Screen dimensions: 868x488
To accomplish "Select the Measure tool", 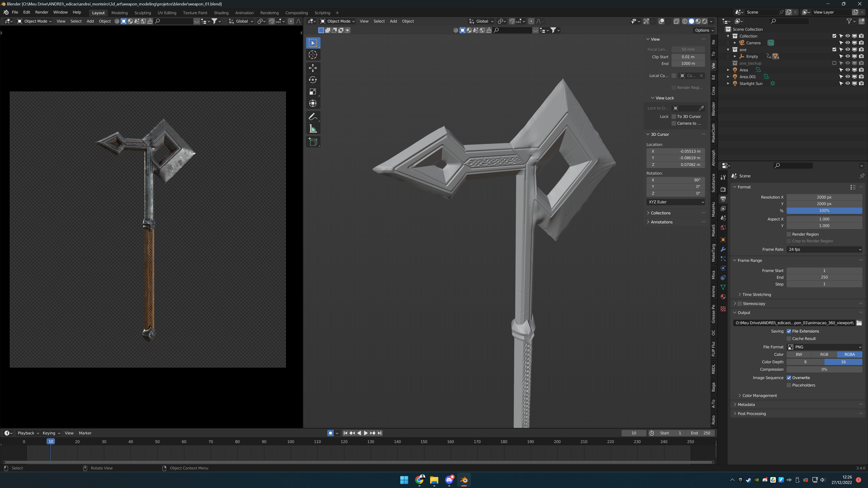I will click(313, 129).
